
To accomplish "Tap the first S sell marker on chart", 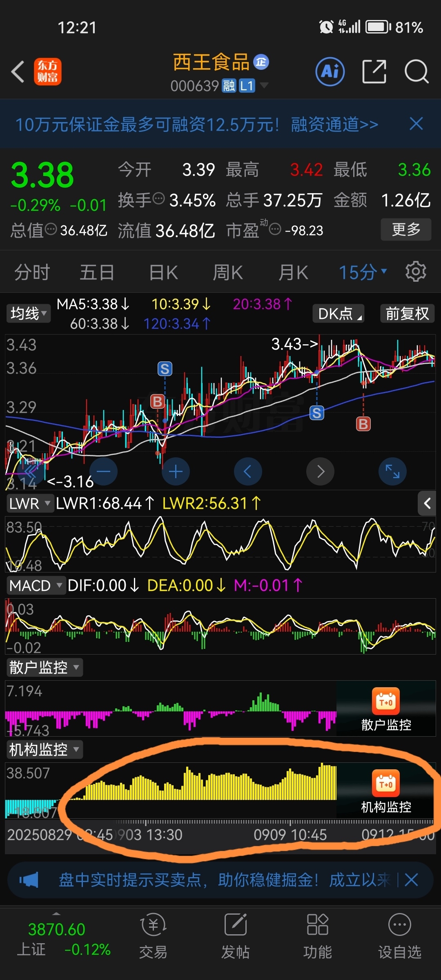I will (165, 369).
